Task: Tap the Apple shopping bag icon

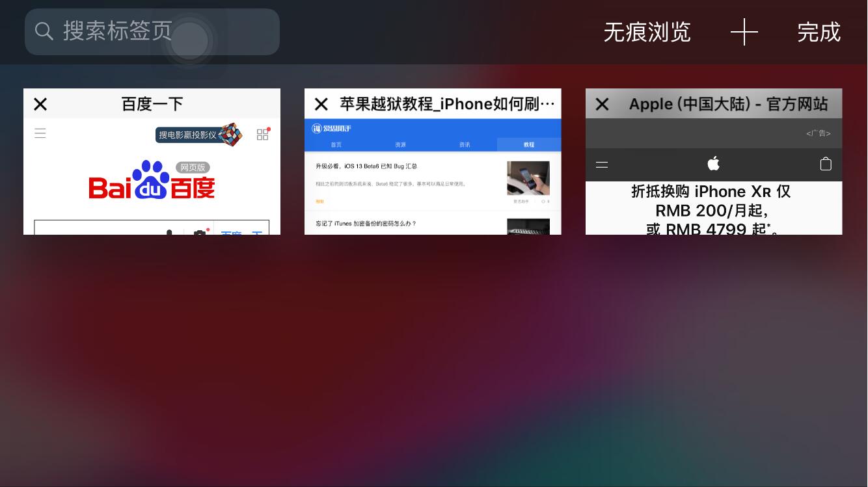Action: point(826,163)
